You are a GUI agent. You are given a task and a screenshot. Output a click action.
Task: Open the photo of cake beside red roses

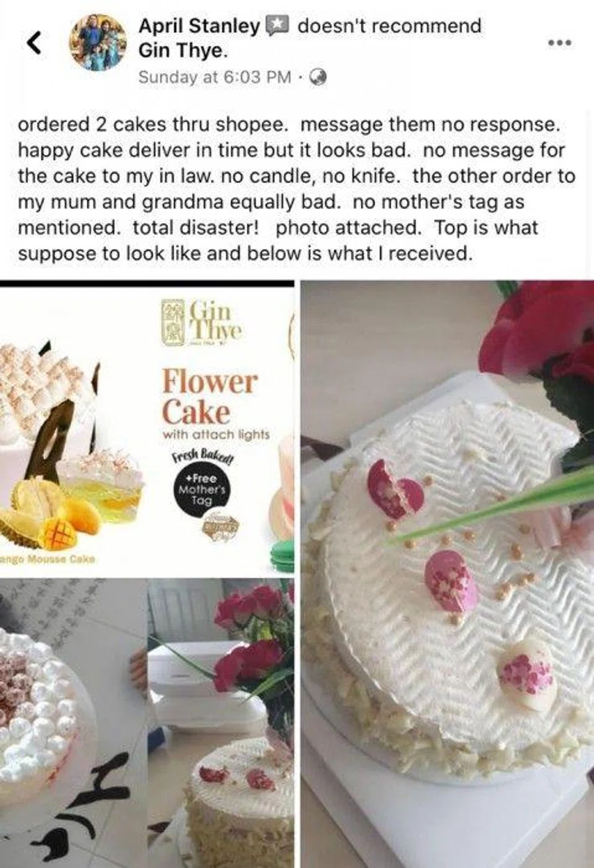(x=220, y=723)
